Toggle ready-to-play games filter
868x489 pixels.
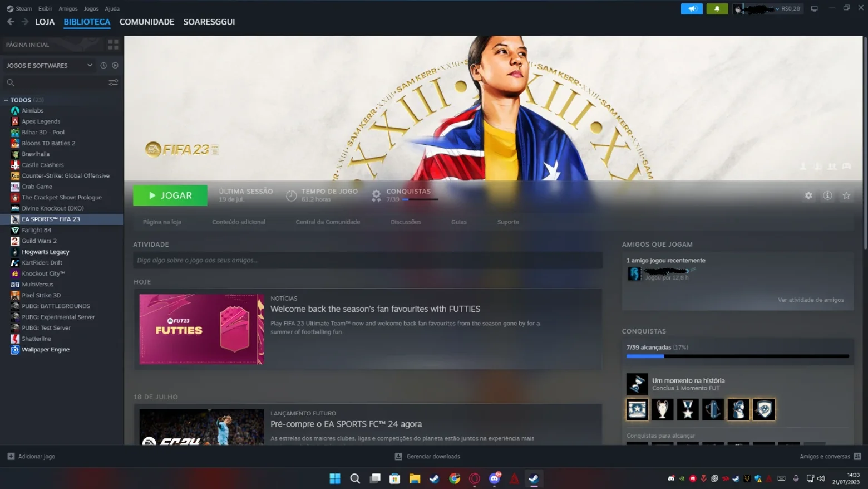[x=115, y=66]
